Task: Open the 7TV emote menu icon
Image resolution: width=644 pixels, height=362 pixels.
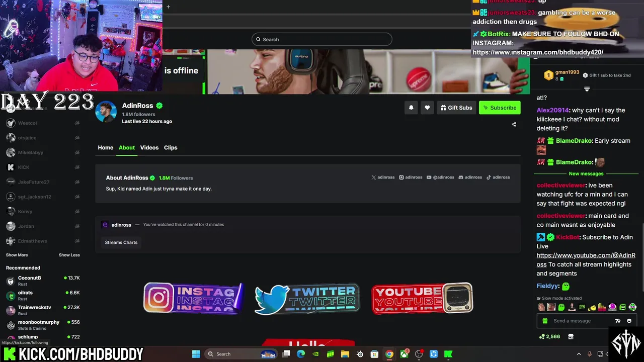Action: tap(618, 321)
